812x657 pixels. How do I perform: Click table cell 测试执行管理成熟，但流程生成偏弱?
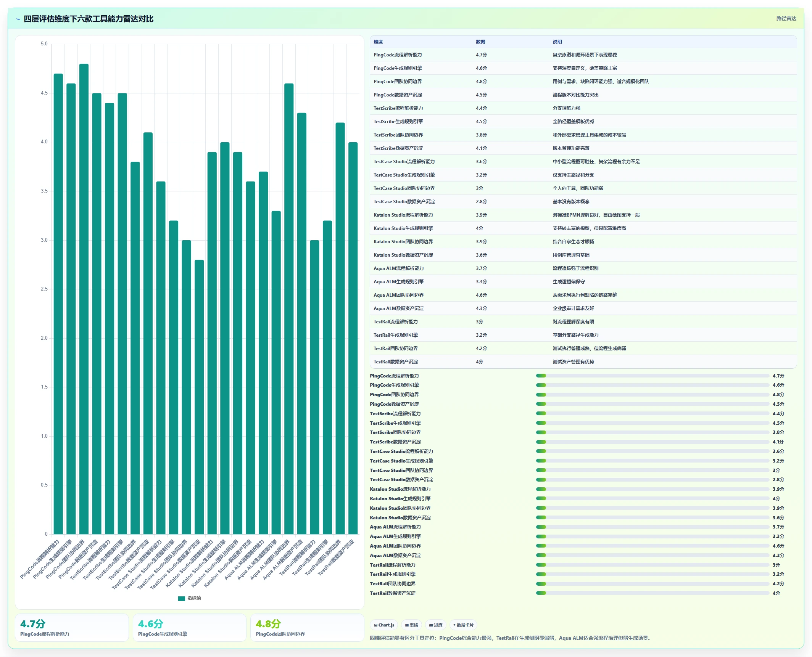coord(589,349)
